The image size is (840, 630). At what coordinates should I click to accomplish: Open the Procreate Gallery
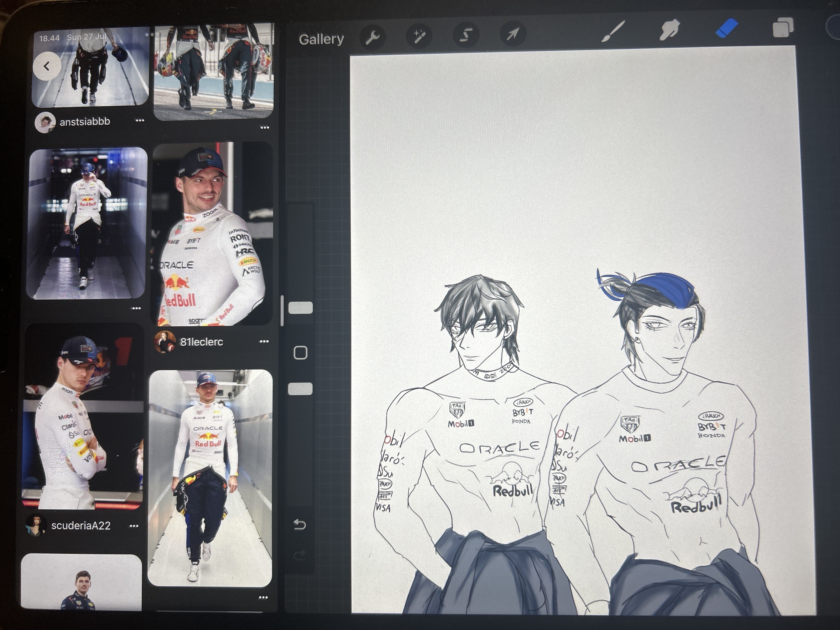coord(321,39)
